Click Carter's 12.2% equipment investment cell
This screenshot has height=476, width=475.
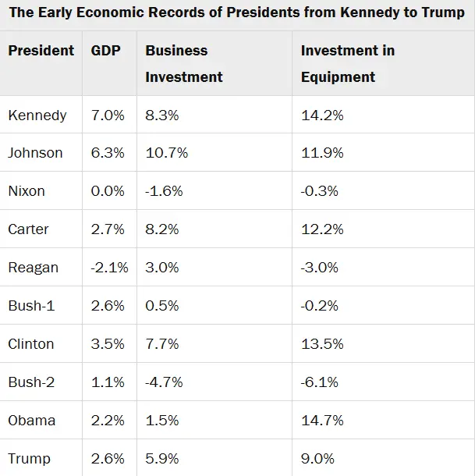(322, 229)
